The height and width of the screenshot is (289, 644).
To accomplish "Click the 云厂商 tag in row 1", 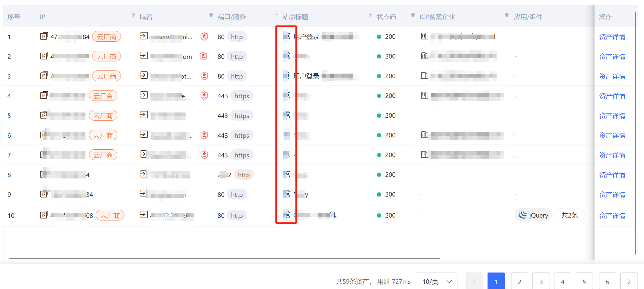I will click(x=107, y=37).
